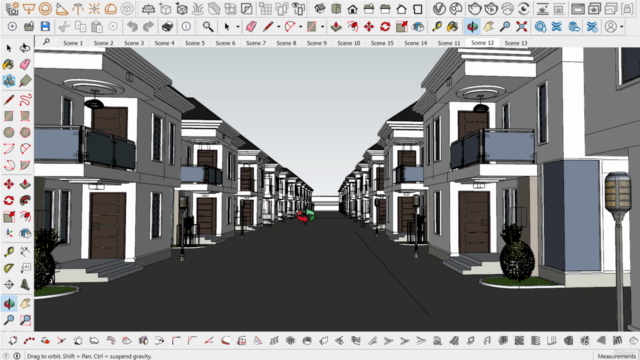Select the Zoom Window tool in left toolbar
This screenshot has height=360, width=640.
25,320
